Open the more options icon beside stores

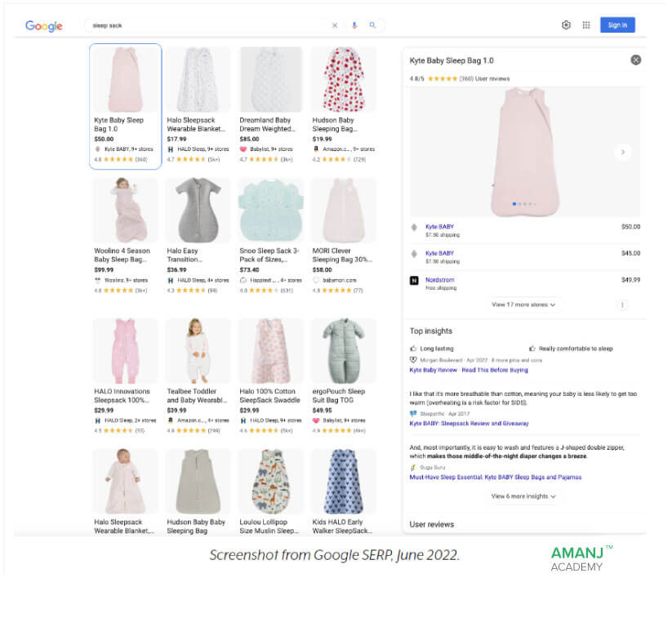(622, 305)
